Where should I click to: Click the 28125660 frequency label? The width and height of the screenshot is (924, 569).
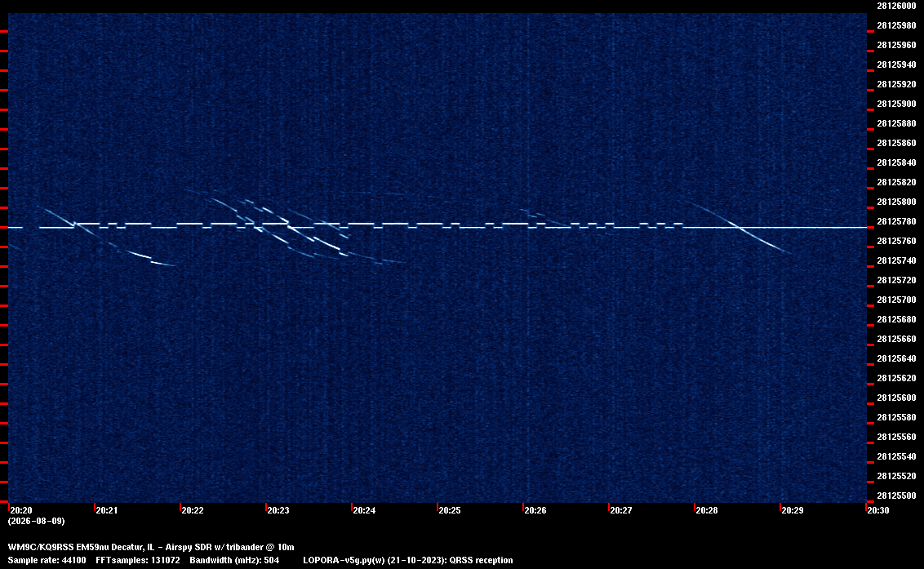coord(896,339)
